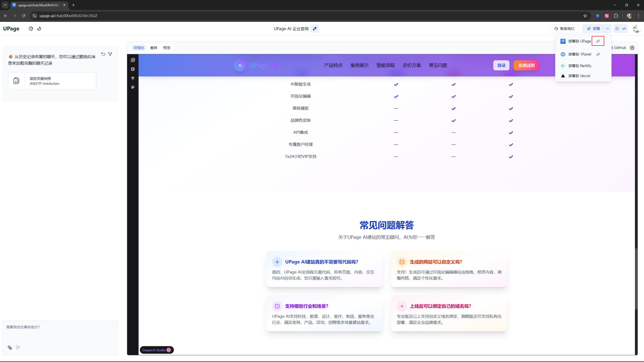Click link icon beside 部署到 1Panel
This screenshot has width=644, height=362.
pyautogui.click(x=598, y=54)
